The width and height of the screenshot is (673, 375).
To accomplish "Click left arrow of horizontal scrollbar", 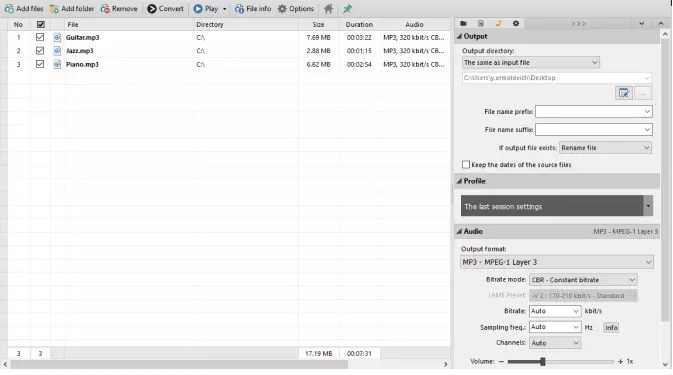I will [x=5, y=364].
